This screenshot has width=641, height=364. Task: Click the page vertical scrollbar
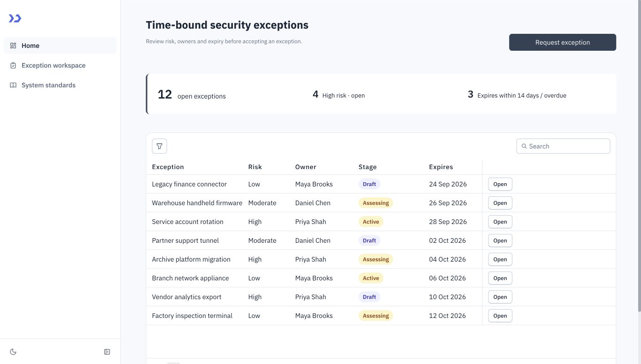click(x=639, y=155)
